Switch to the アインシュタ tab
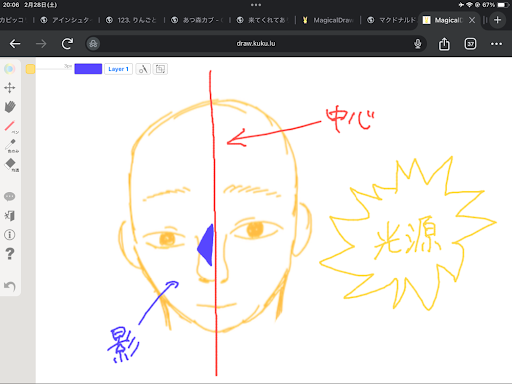 66,20
